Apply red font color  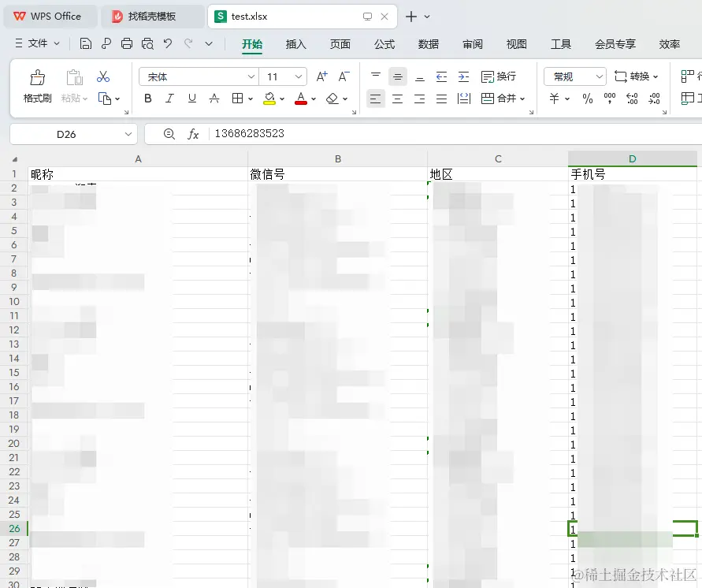coord(301,99)
